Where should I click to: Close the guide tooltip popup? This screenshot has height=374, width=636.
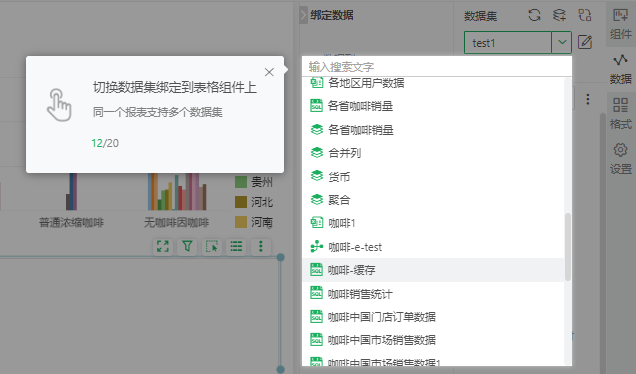click(269, 72)
